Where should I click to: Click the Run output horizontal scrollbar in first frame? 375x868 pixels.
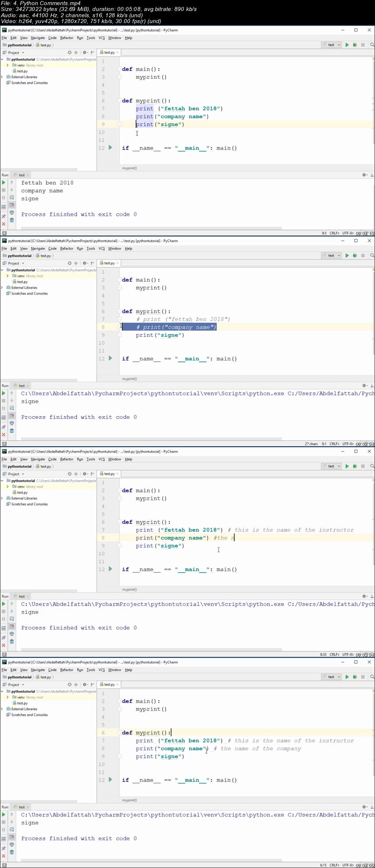(x=151, y=228)
